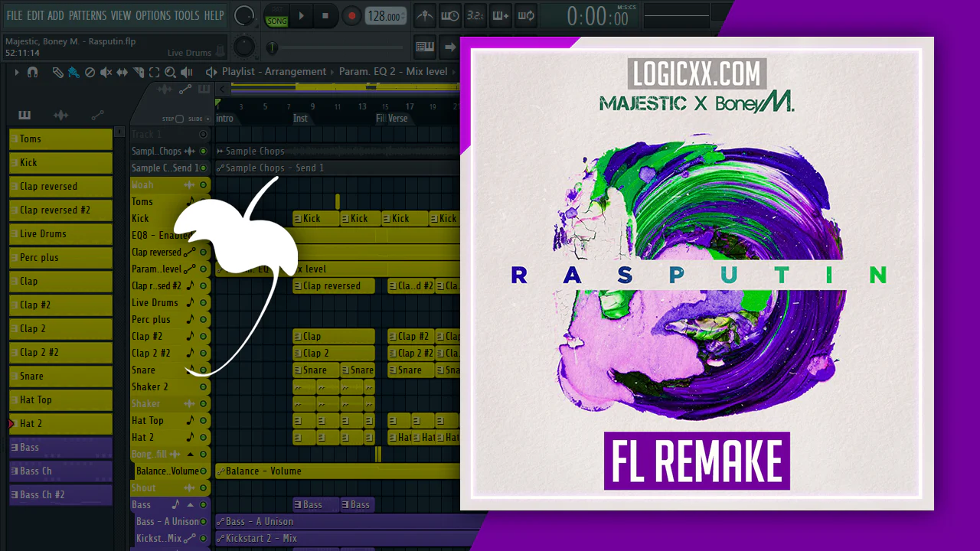This screenshot has width=980, height=551.
Task: Show note patterns in the picker panel
Action: click(24, 116)
